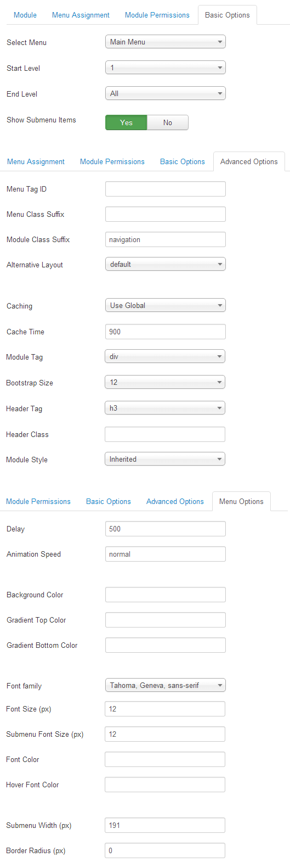Expand the Caching dropdown
This screenshot has width=290, height=868.
coord(166,305)
